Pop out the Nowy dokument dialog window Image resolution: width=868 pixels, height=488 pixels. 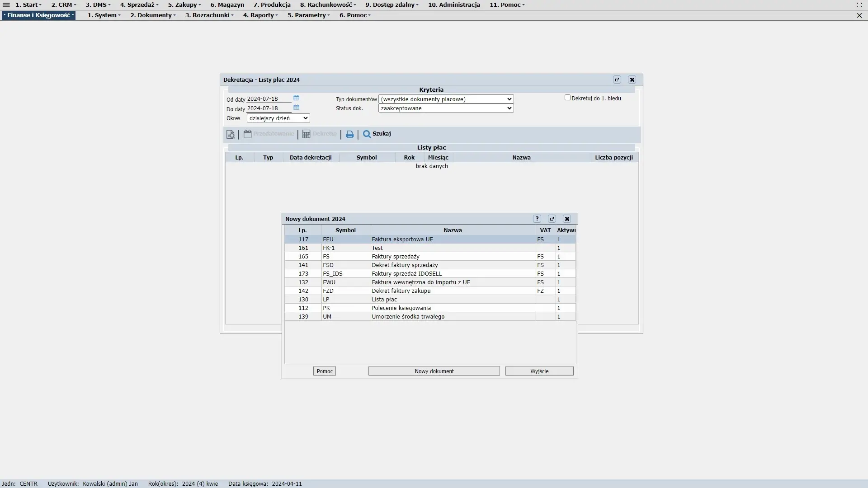tap(552, 219)
